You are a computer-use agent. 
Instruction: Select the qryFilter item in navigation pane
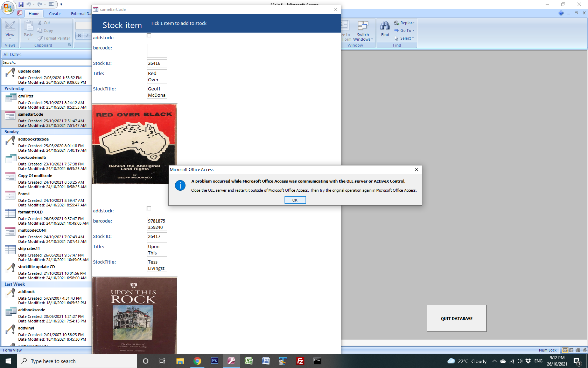[x=46, y=101]
